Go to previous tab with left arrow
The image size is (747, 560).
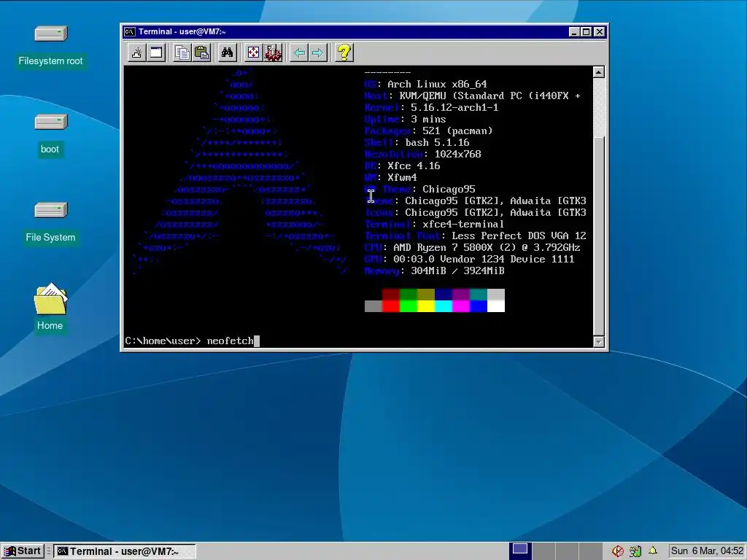point(299,52)
